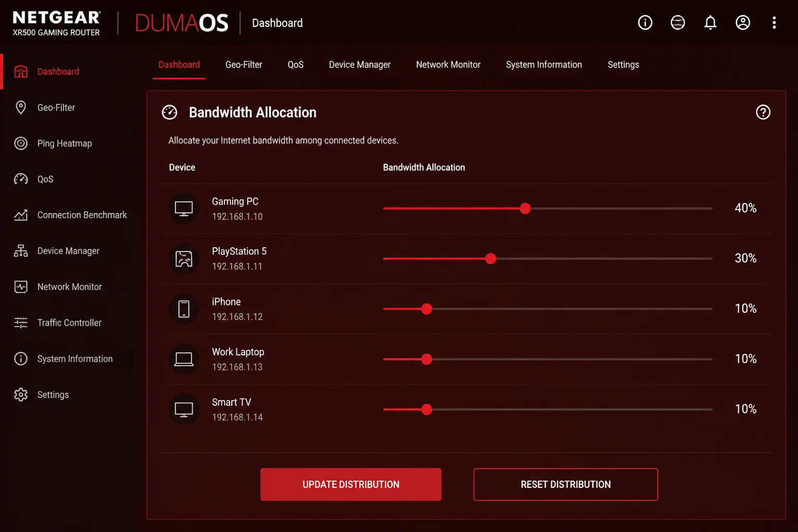Click the Work Laptop device name
The height and width of the screenshot is (532, 798).
(x=238, y=352)
